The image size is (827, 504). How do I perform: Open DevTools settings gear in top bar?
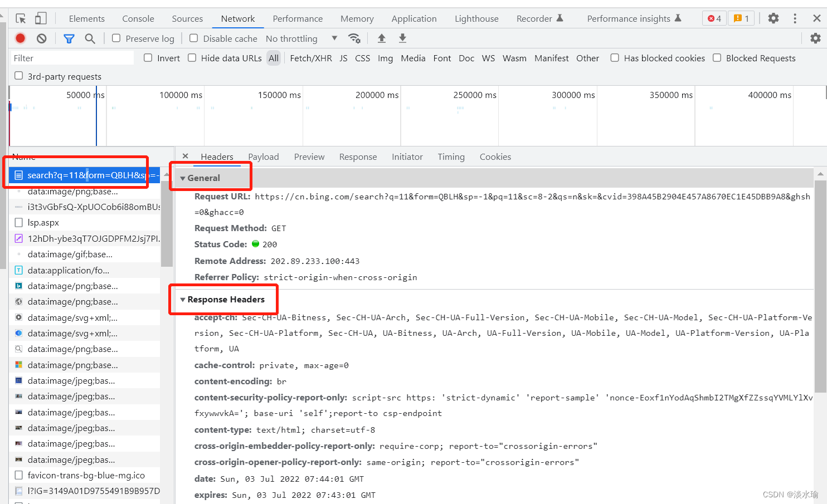(x=774, y=18)
